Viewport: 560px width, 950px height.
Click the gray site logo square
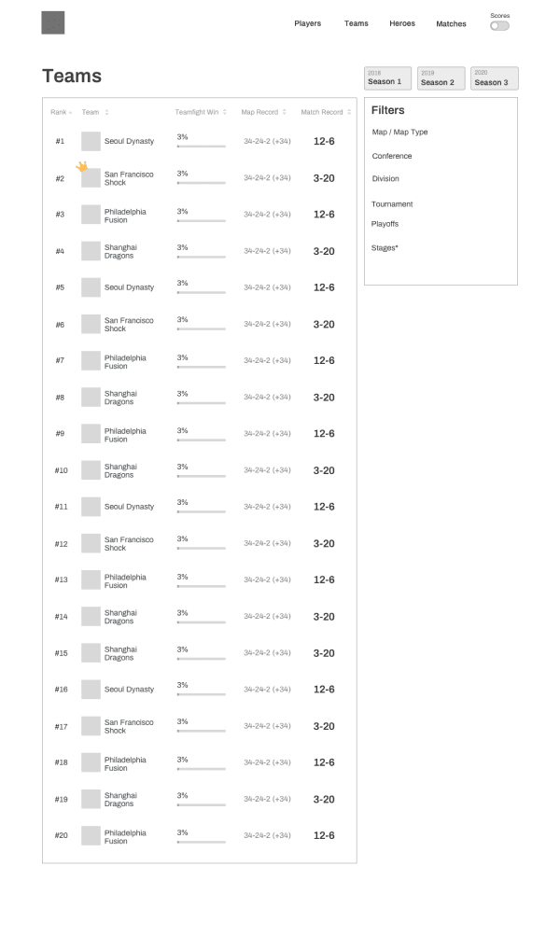(x=52, y=23)
